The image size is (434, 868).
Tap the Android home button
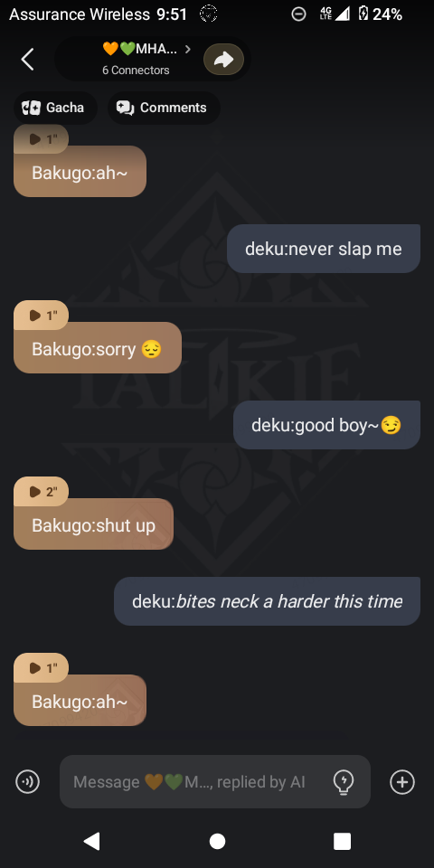click(x=217, y=841)
